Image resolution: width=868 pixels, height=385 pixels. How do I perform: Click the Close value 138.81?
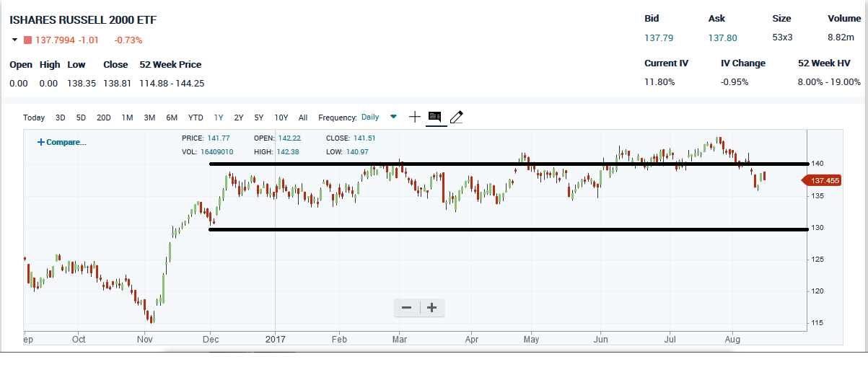pyautogui.click(x=117, y=84)
